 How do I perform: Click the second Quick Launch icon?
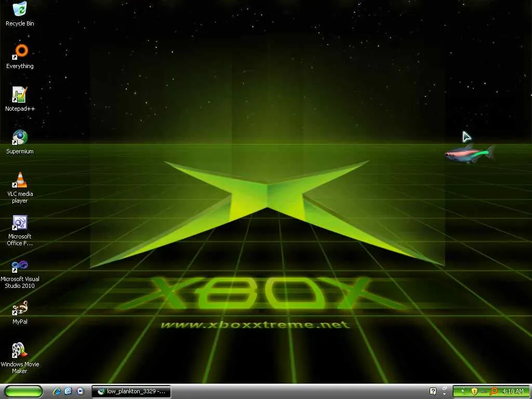pyautogui.click(x=68, y=391)
